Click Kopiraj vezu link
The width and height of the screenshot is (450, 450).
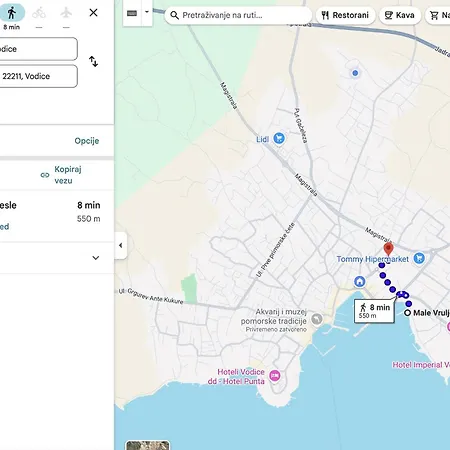(61, 175)
